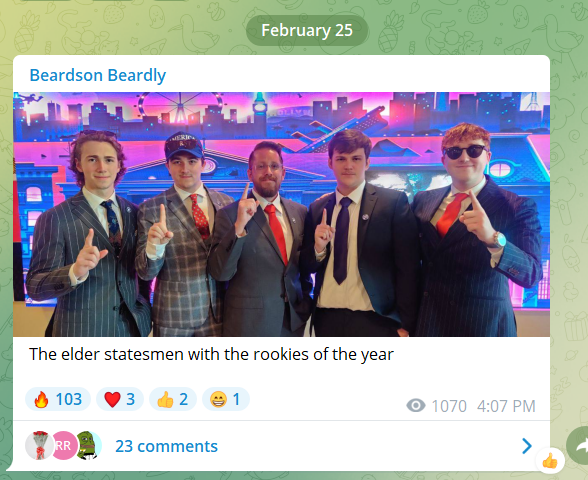Click the heart emoji icon in reactions

(x=112, y=399)
